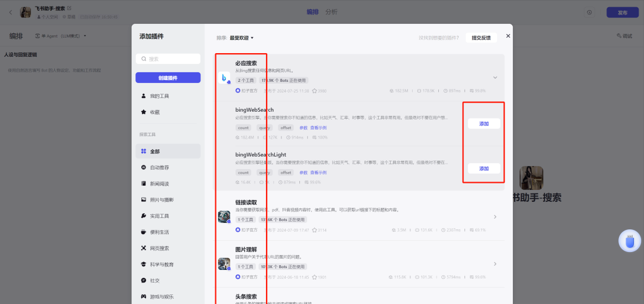Click the 链接读取 plugin thumbnail icon
This screenshot has height=304, width=644.
(x=224, y=216)
